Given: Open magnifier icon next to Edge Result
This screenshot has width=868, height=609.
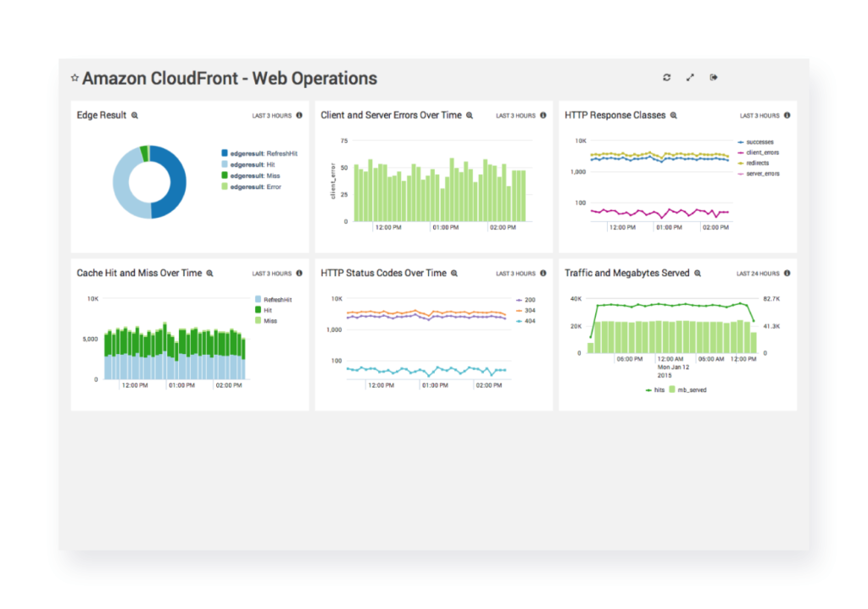Looking at the screenshot, I should (135, 115).
